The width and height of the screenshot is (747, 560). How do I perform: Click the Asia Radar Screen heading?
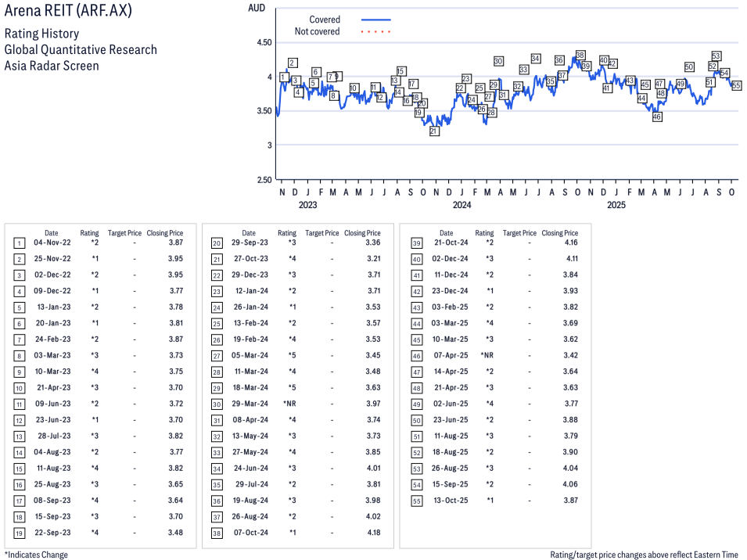click(x=52, y=66)
